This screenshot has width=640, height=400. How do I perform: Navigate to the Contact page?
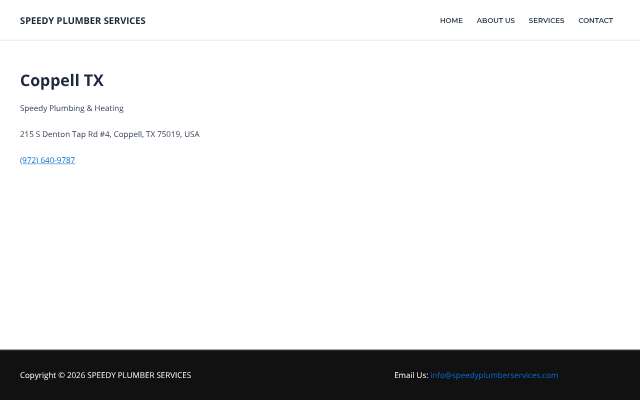pyautogui.click(x=596, y=20)
